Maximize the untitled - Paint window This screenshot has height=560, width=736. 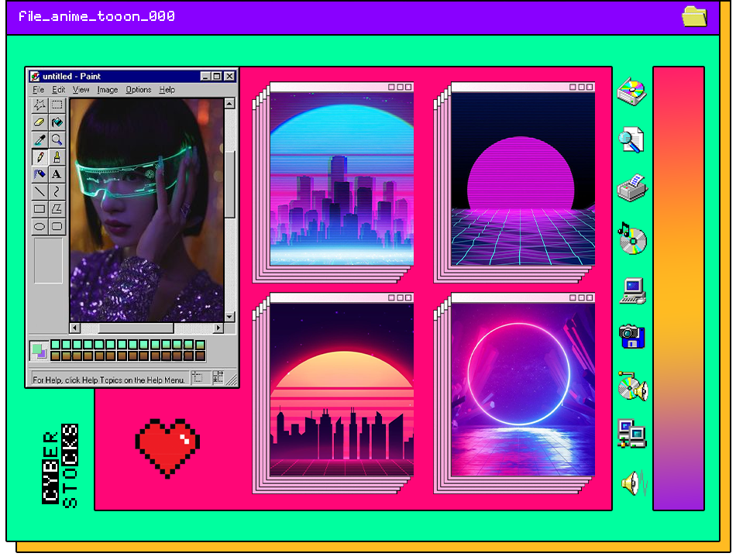pos(216,76)
